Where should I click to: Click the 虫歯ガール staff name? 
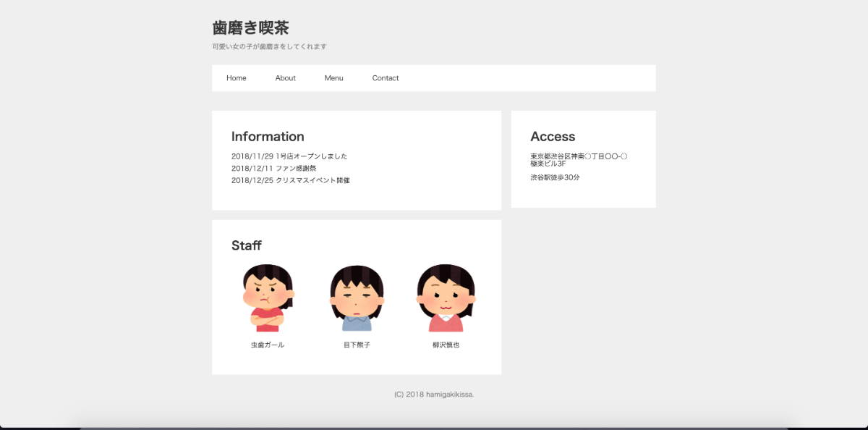268,345
